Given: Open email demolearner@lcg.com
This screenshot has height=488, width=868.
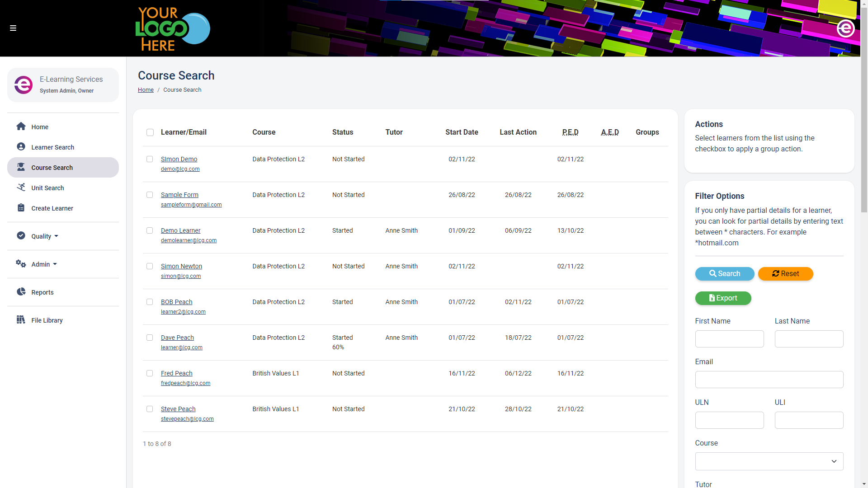Looking at the screenshot, I should pyautogui.click(x=189, y=240).
